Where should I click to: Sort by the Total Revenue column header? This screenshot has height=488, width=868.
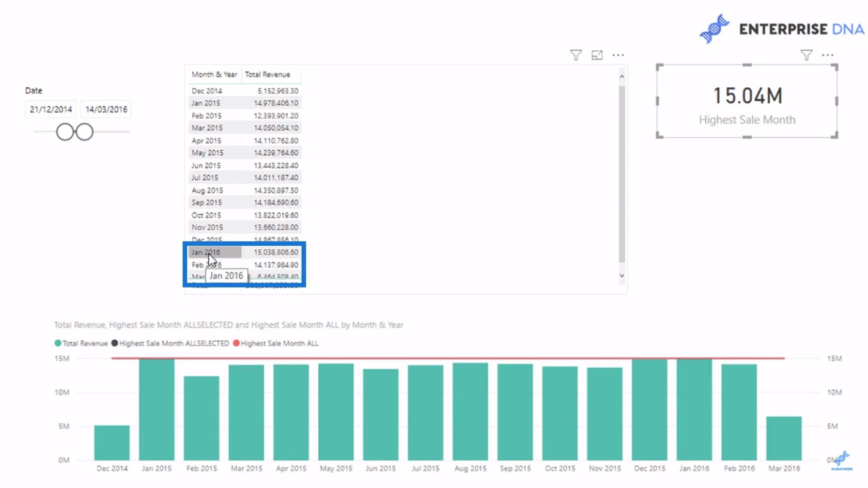pos(268,74)
